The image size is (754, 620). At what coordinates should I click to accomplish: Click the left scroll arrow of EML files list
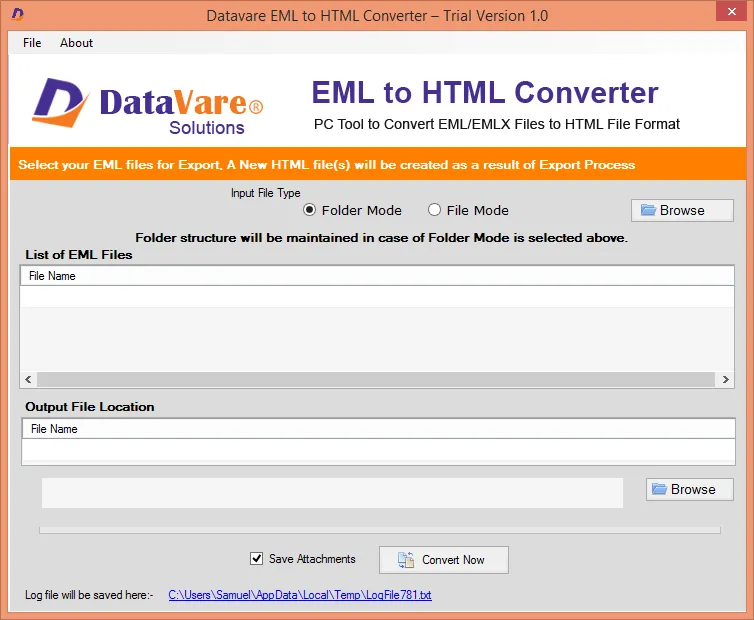(28, 380)
